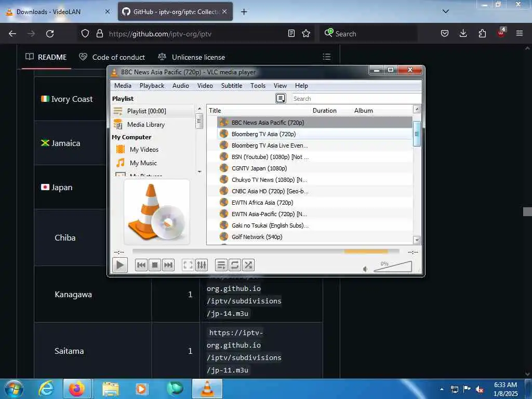Seek on the VLC playback progress bar

pos(265,251)
